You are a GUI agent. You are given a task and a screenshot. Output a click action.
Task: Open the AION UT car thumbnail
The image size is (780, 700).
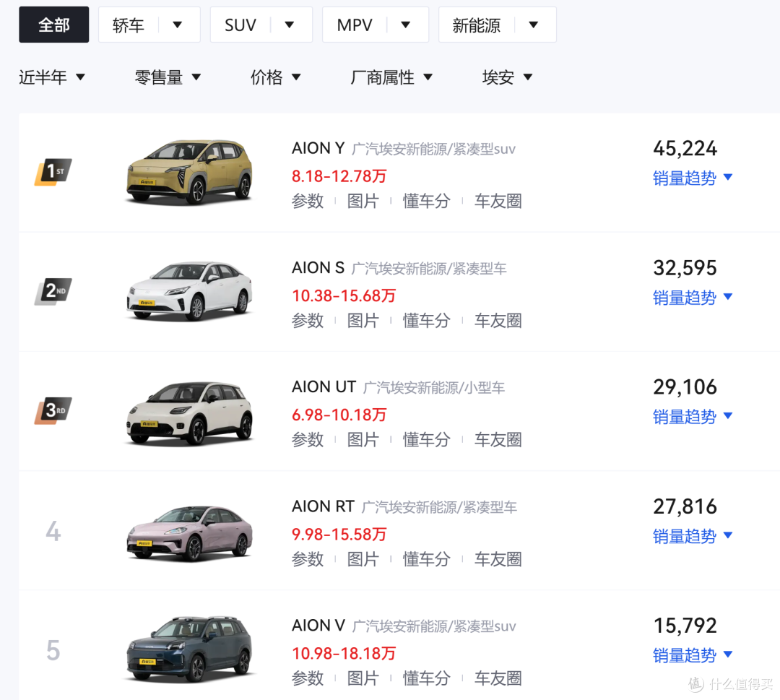[189, 412]
